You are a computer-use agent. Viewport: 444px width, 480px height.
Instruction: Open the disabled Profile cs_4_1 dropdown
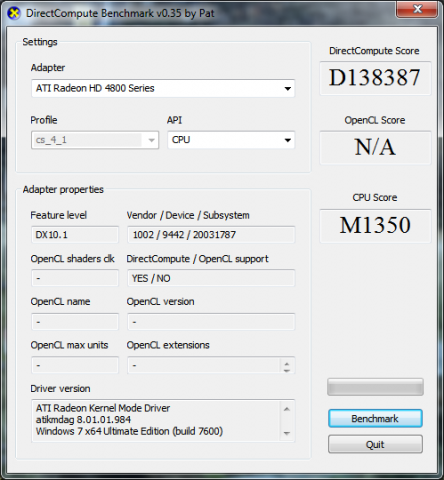95,140
